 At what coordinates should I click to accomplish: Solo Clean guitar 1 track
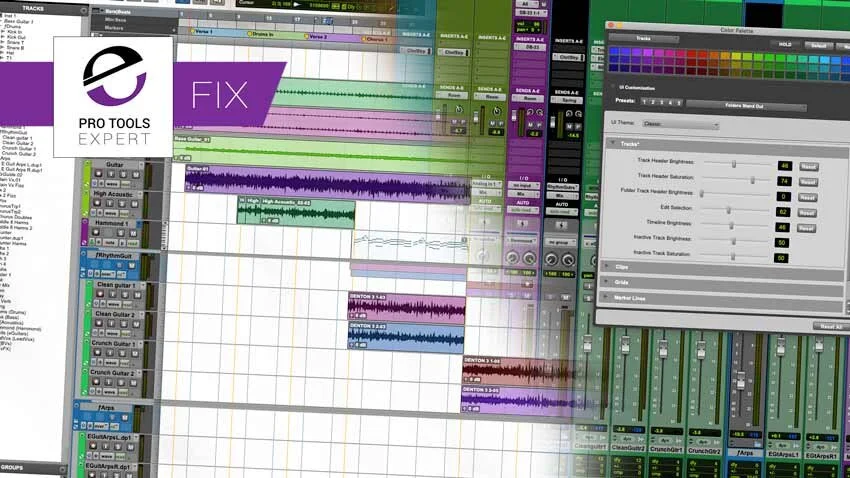(125, 294)
